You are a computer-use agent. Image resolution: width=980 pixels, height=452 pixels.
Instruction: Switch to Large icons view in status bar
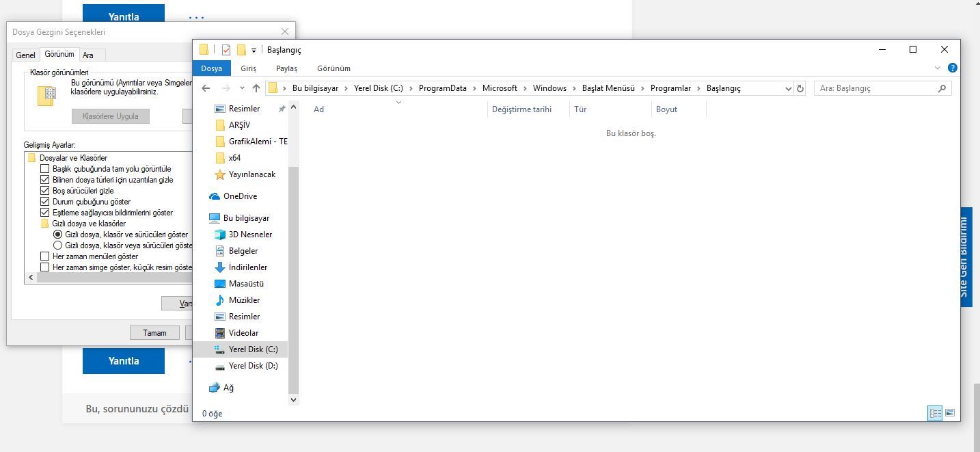coord(950,413)
